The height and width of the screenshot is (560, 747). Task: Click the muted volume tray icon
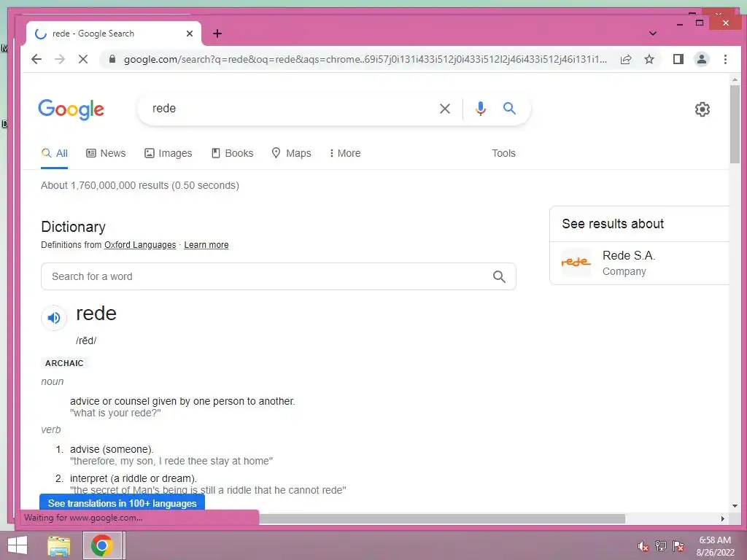[x=643, y=546]
